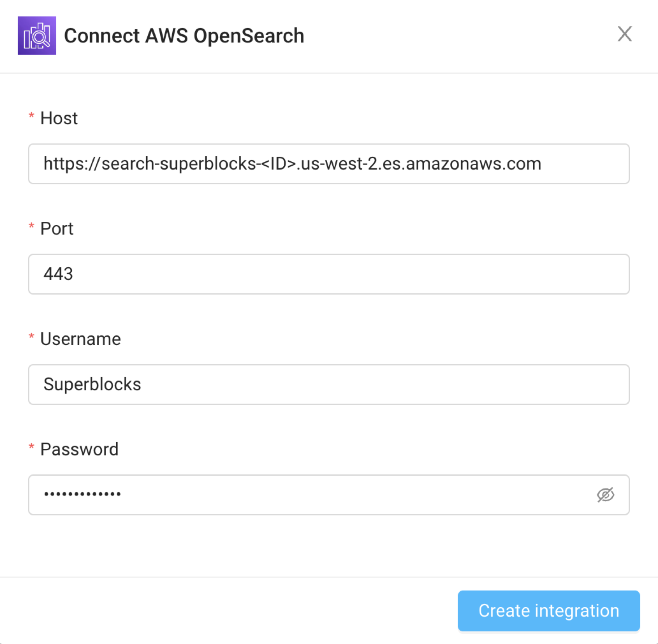Select the Host URL text
Image resolution: width=658 pixels, height=644 pixels.
[293, 164]
